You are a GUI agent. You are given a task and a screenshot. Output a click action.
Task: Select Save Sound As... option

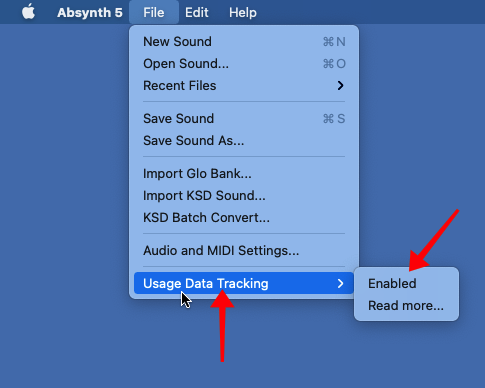[x=244, y=141]
